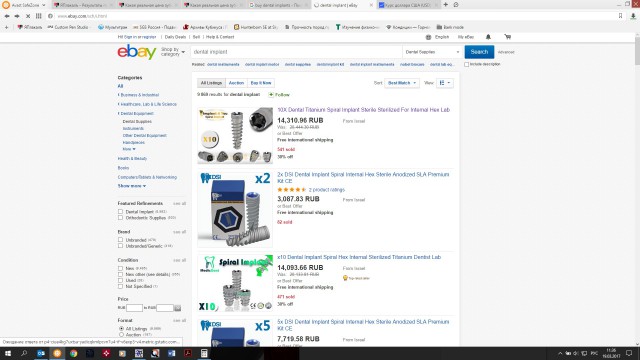Show hidden system tray icons
The width and height of the screenshot is (640, 360).
pos(560,353)
